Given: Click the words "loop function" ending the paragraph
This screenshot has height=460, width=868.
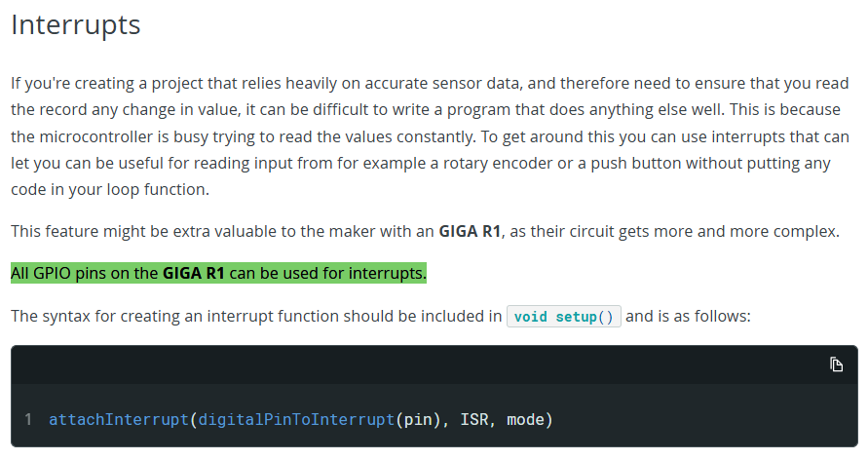Looking at the screenshot, I should 158,190.
